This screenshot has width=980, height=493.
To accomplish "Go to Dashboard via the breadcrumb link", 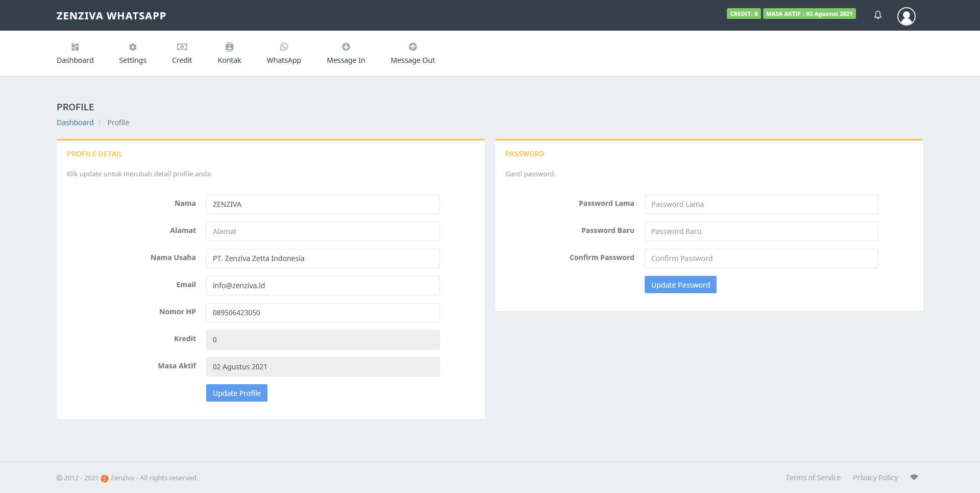I will tap(75, 123).
